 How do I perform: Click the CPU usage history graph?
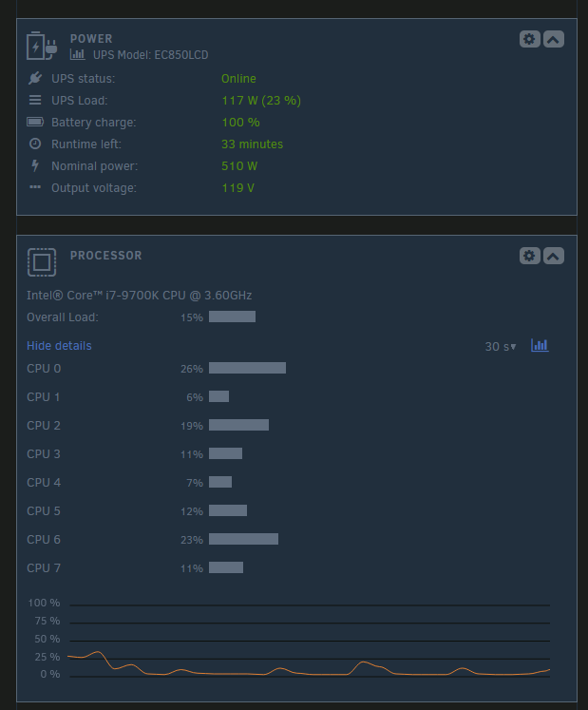pyautogui.click(x=310, y=640)
